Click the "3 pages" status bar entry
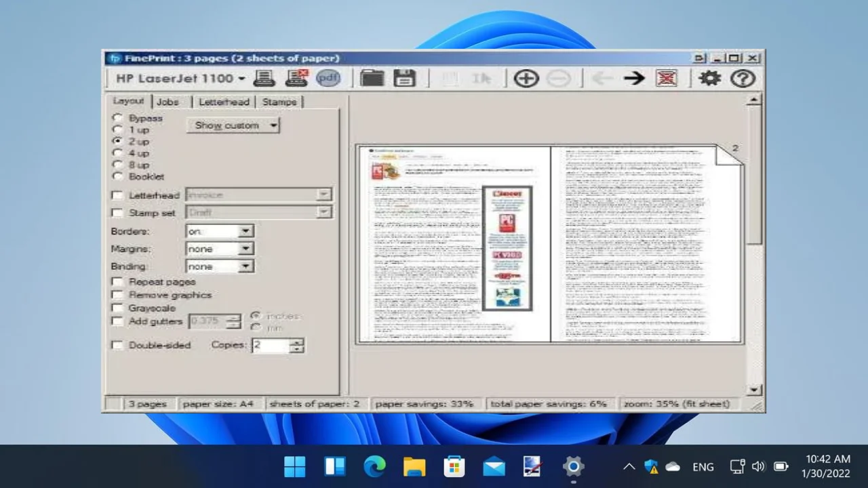Screen dimensions: 868x488 tap(148, 404)
